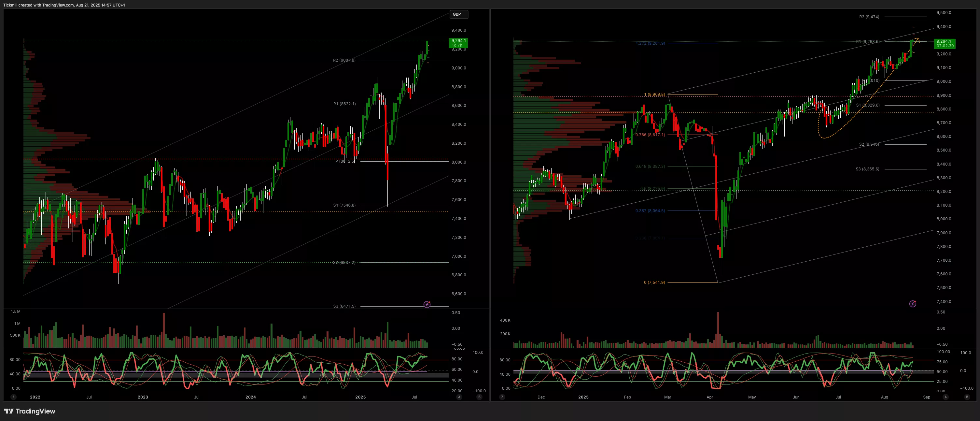The width and height of the screenshot is (980, 421).
Task: Click the 2023 marker on left time axis
Action: 143,397
